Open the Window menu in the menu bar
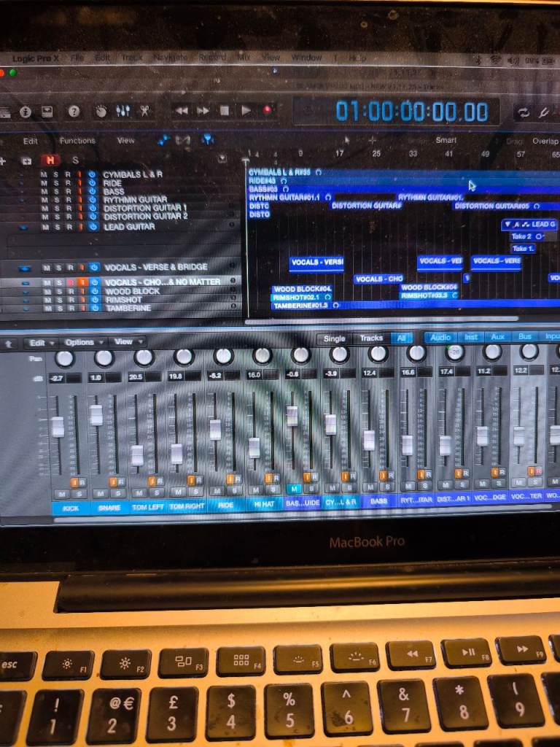 (306, 58)
